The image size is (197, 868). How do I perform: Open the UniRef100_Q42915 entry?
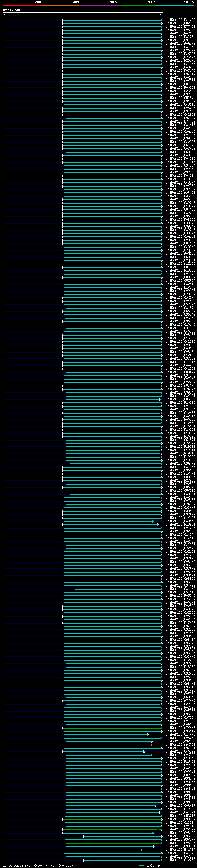[180, 416]
